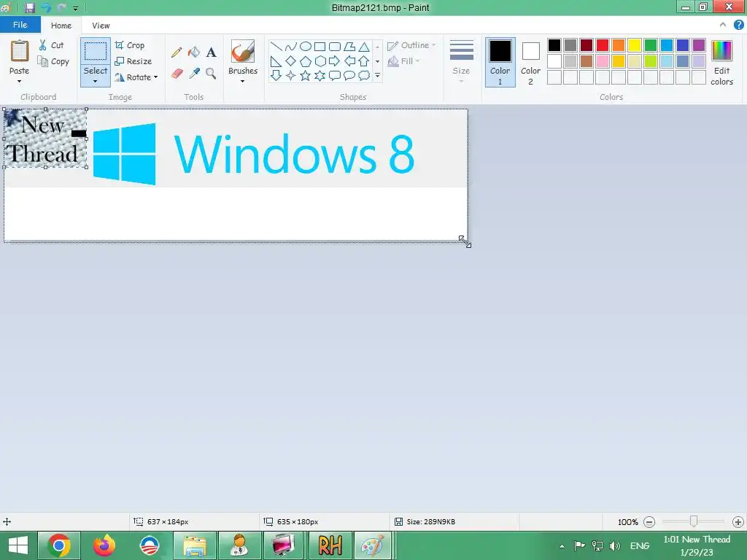Zoom in with the plus button
This screenshot has height=560, width=747.
tap(738, 522)
